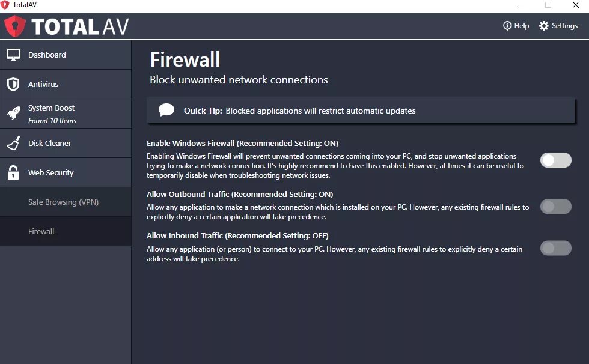Go to the Disk Cleaner section
Screen dimensions: 589x364
(x=66, y=144)
